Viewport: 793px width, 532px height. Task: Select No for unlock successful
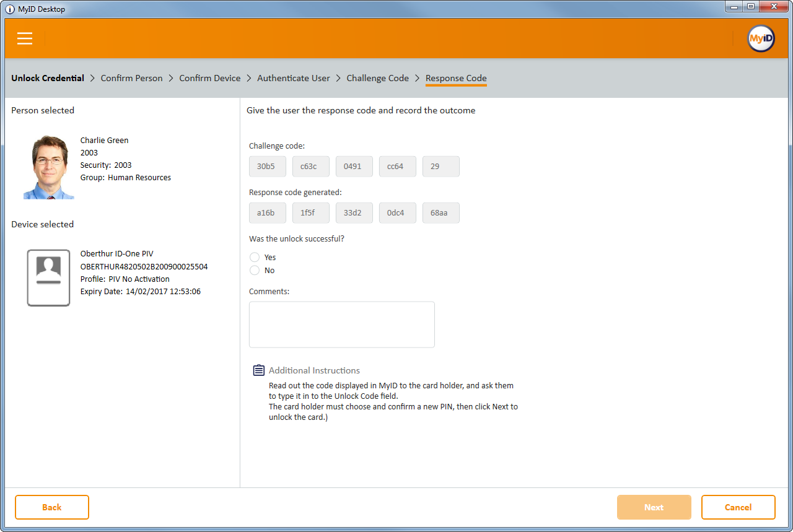click(255, 270)
